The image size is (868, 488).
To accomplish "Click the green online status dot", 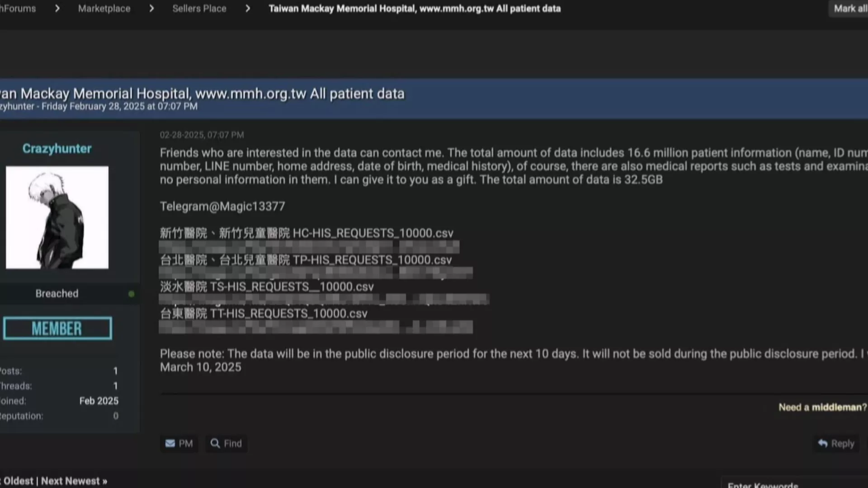I will click(131, 294).
